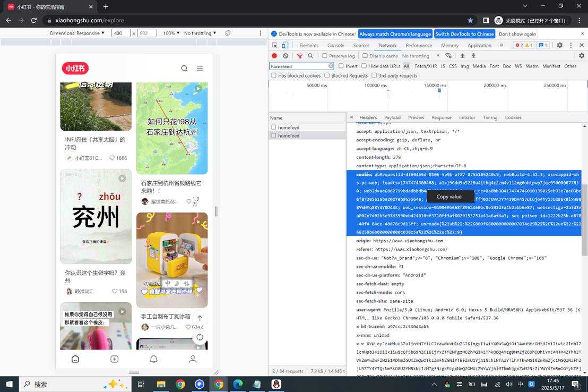Open the Payload tab of request
Viewport: 588px width, 392px height.
[392, 117]
